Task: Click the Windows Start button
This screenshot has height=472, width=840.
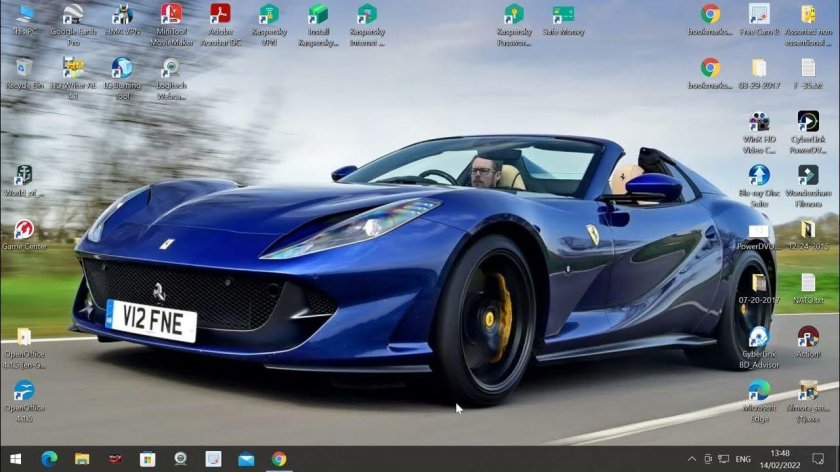Action: (x=16, y=459)
